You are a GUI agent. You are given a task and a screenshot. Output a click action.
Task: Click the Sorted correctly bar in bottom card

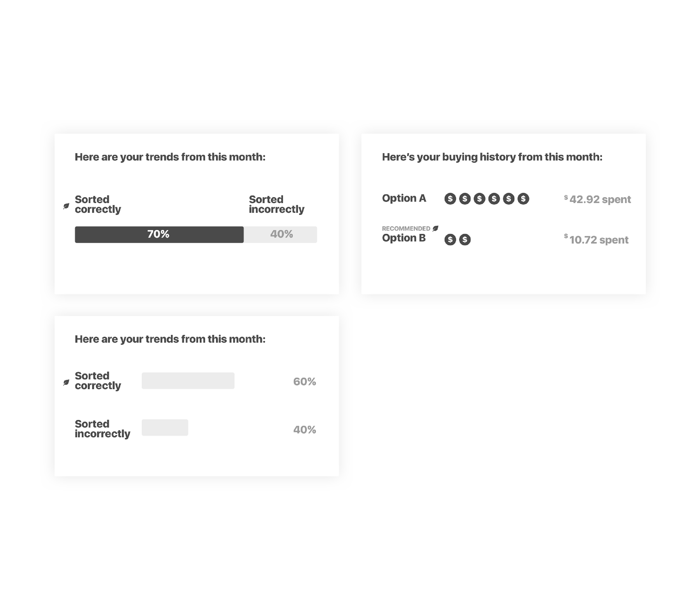coord(188,381)
